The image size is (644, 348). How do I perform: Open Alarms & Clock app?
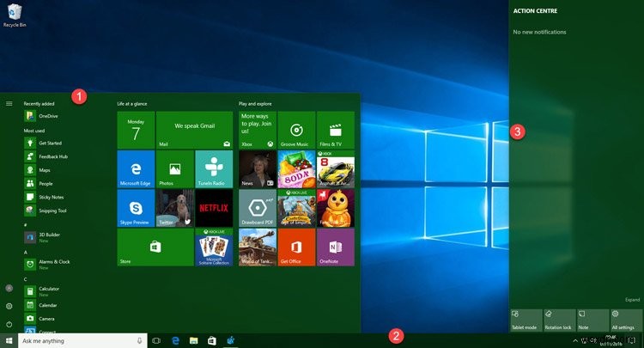point(47,264)
